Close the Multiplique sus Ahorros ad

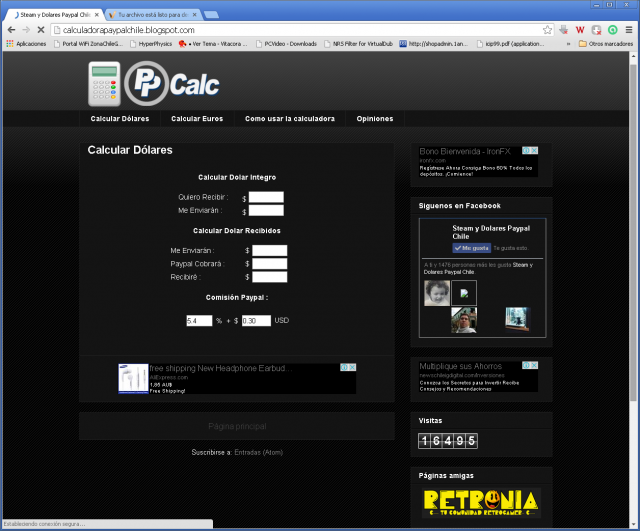click(x=534, y=365)
